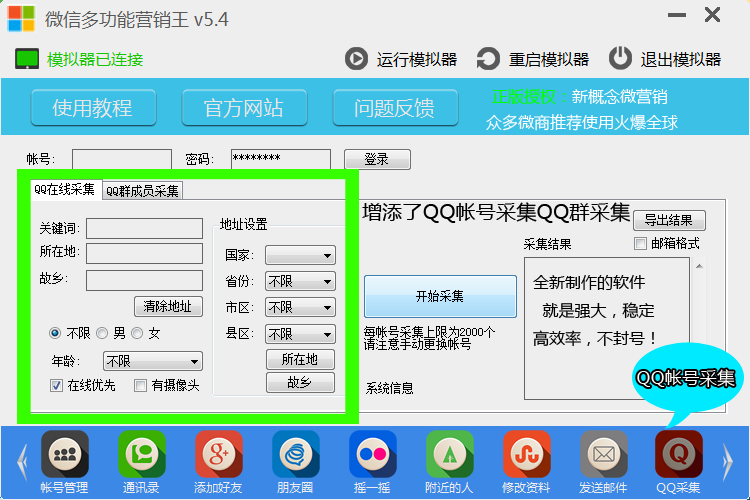The image size is (750, 500).
Task: Click the 重启模拟器 restart icon
Action: click(488, 59)
